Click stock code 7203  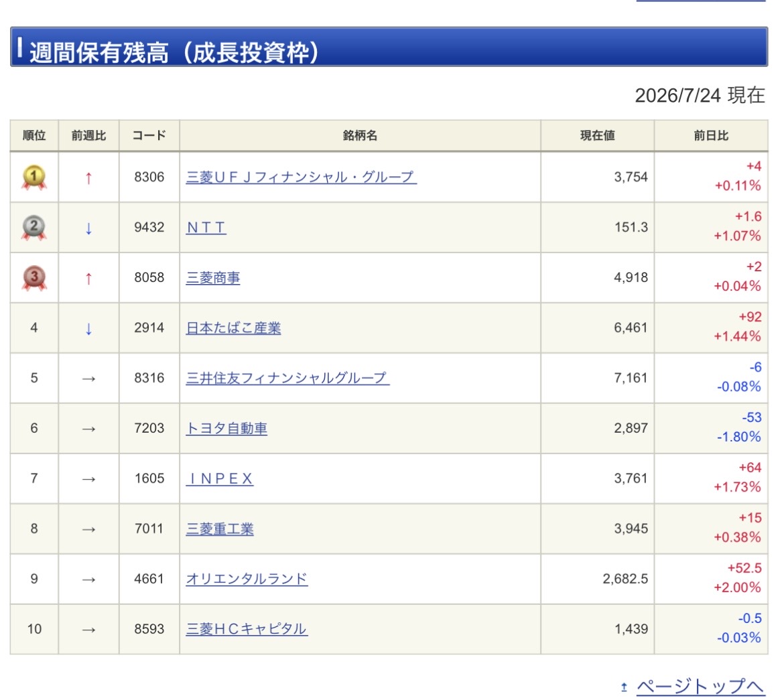[149, 429]
